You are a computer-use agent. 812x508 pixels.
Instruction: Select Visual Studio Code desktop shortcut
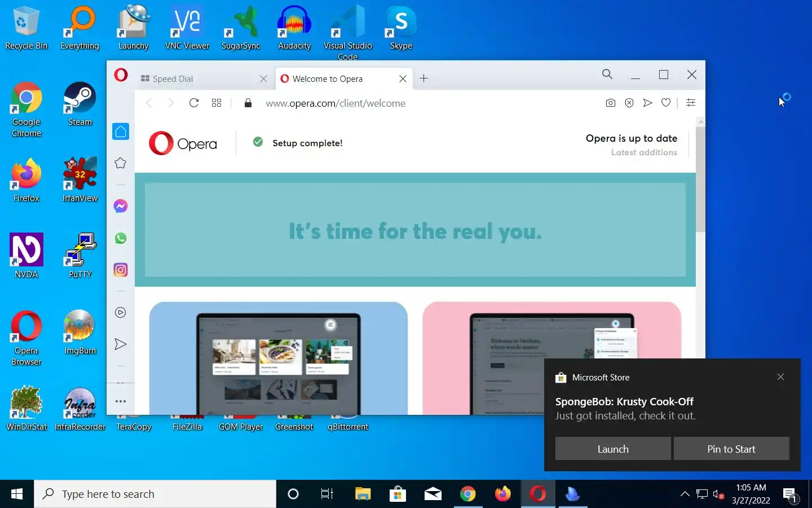pos(348,33)
